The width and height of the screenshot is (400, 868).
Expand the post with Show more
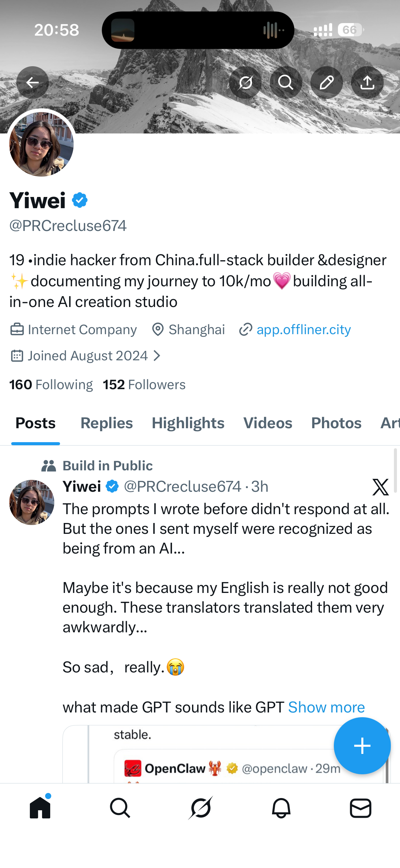click(326, 707)
